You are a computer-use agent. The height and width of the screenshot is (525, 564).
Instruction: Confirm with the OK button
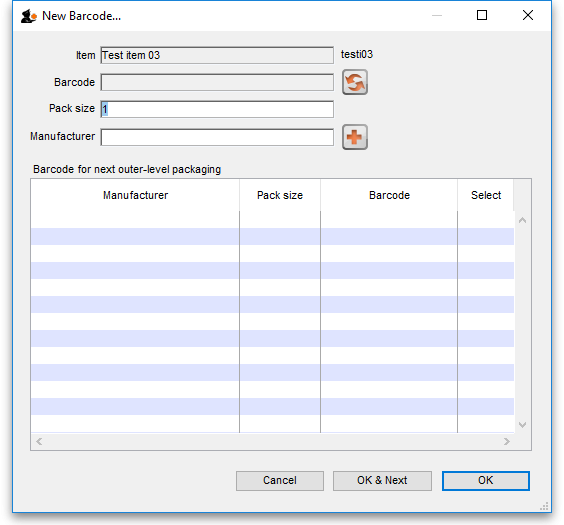486,481
